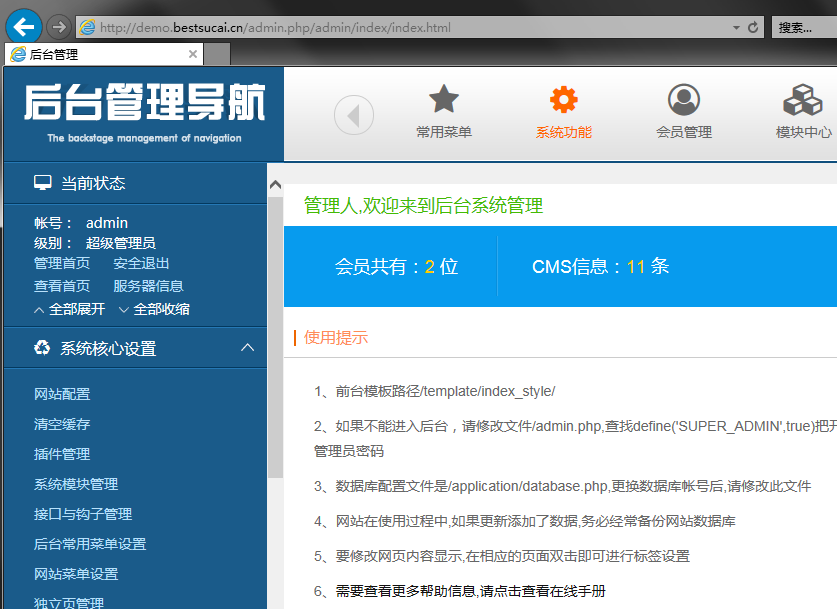Screen dimensions: 837x609
Task: Click in the browser search box
Action: [804, 28]
